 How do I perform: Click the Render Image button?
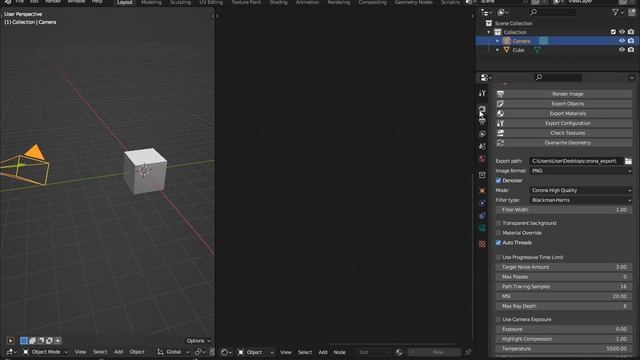564,94
